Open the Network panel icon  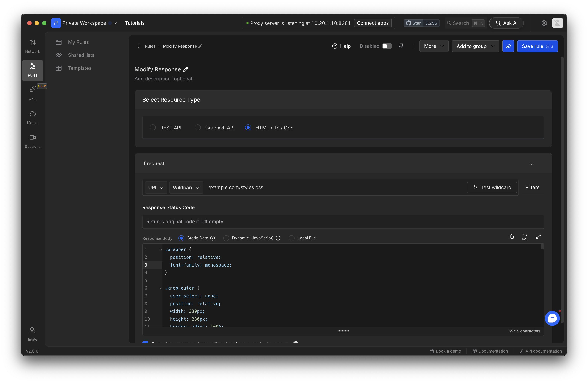click(33, 43)
